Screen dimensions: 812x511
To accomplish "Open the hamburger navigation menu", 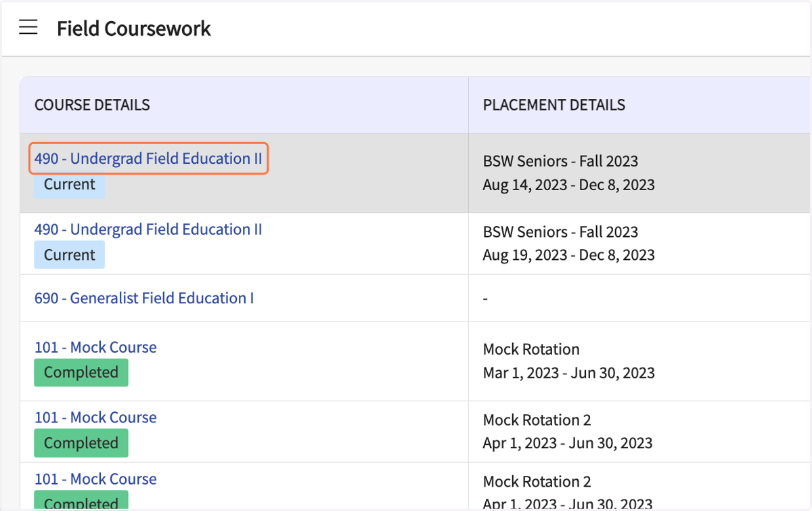I will (x=28, y=28).
